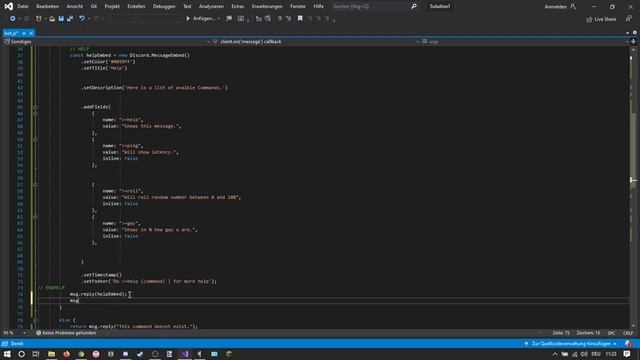Screen dimensions: 640x360
Task: Navigate backward with the toolbar back arrow
Action: (x=12, y=19)
